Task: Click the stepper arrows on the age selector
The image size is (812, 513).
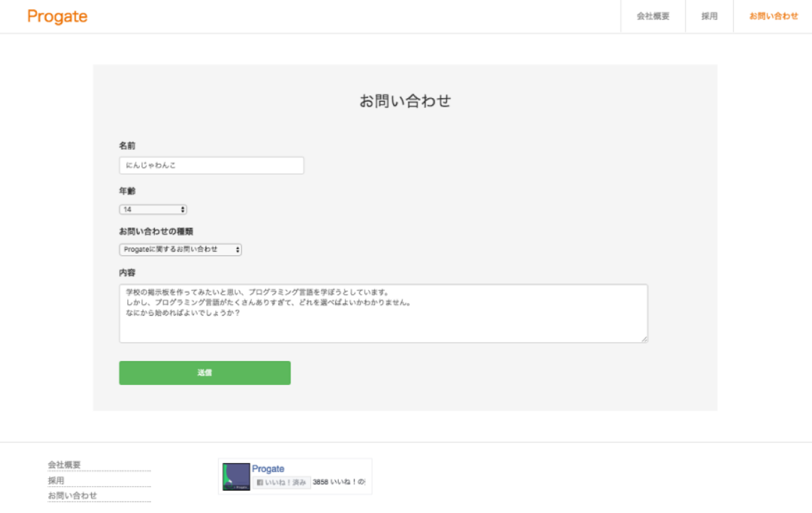Action: 183,209
